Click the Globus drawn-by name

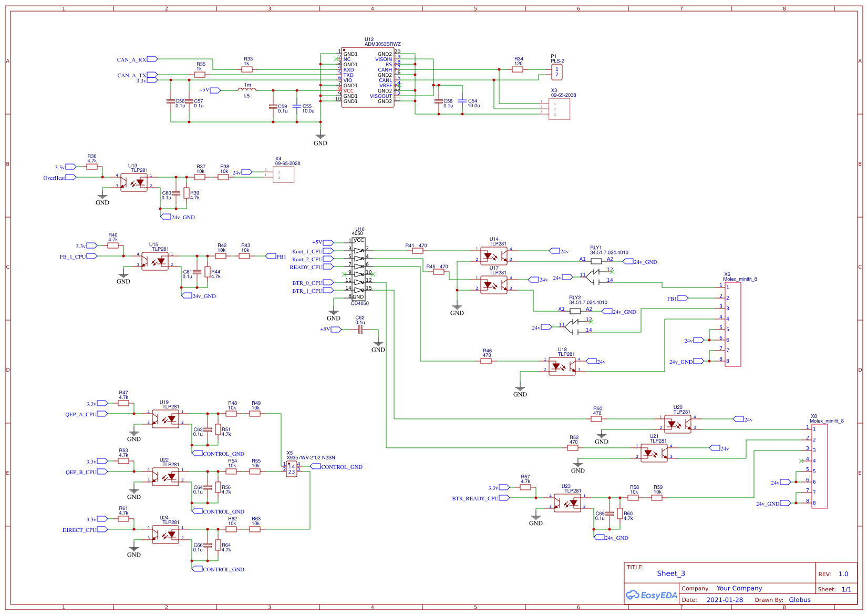coord(800,600)
